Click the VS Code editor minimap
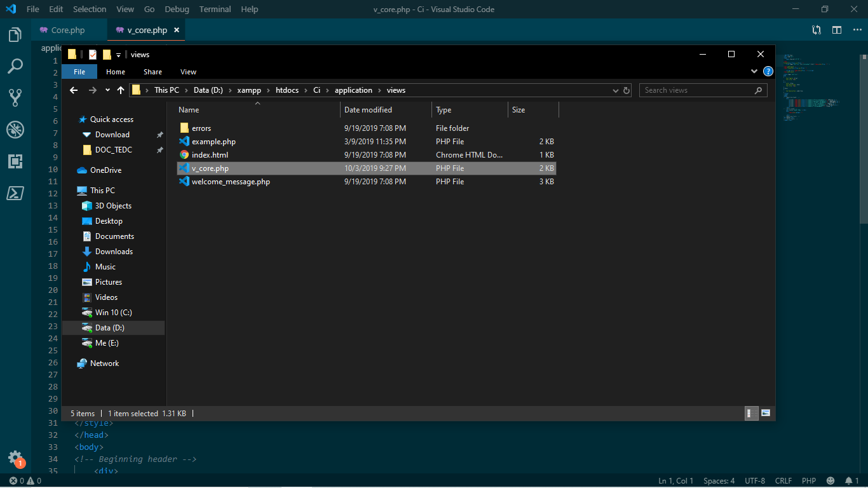Viewport: 868px width, 488px height. [819, 89]
